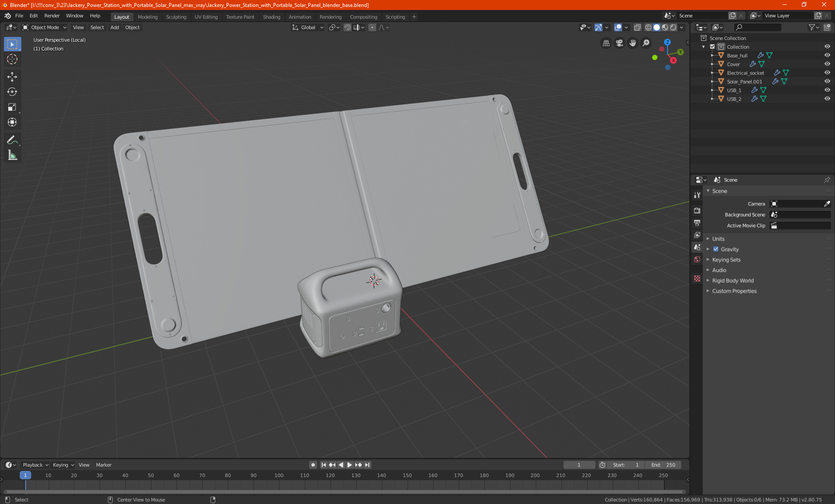
Task: Open the Render menu
Action: (52, 16)
